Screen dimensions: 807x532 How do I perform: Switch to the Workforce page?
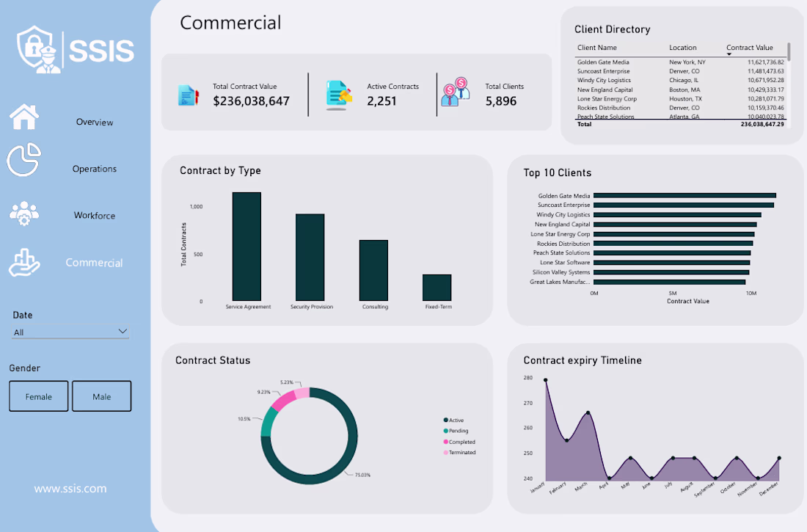95,216
